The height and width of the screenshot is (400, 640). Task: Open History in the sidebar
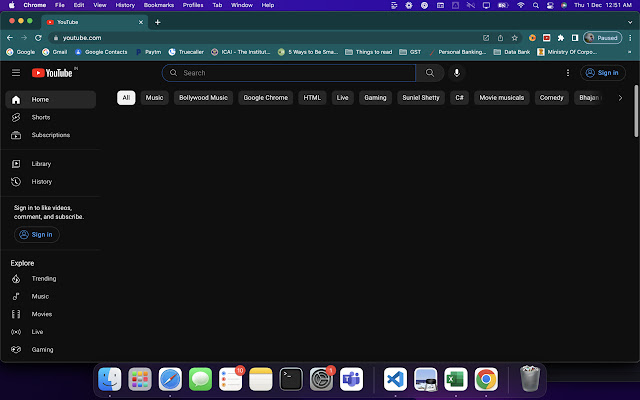(x=51, y=182)
